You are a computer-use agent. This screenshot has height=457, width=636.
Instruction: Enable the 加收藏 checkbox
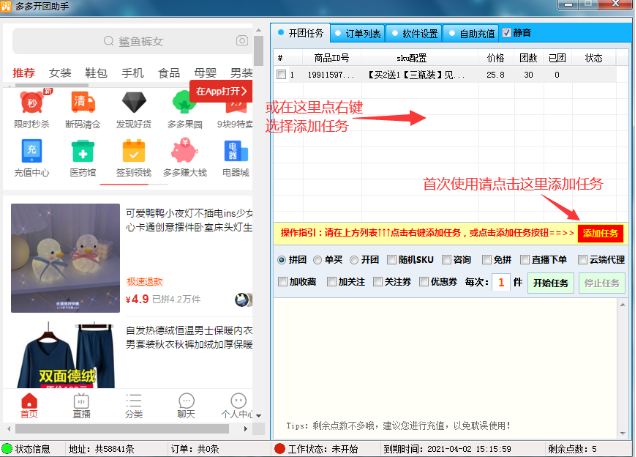point(283,282)
